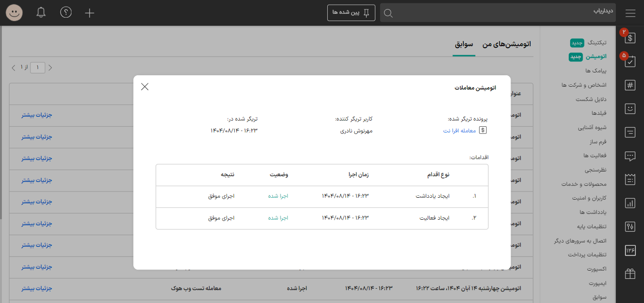Click the deals dollar icon in sidebar

coord(630,38)
